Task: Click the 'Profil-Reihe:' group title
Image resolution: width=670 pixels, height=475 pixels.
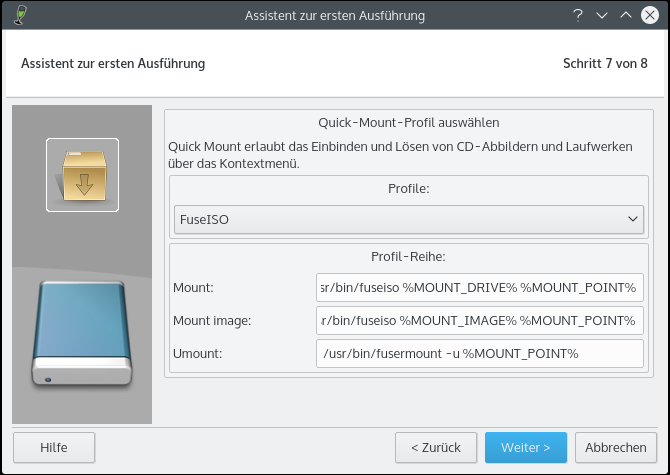Action: (x=408, y=255)
